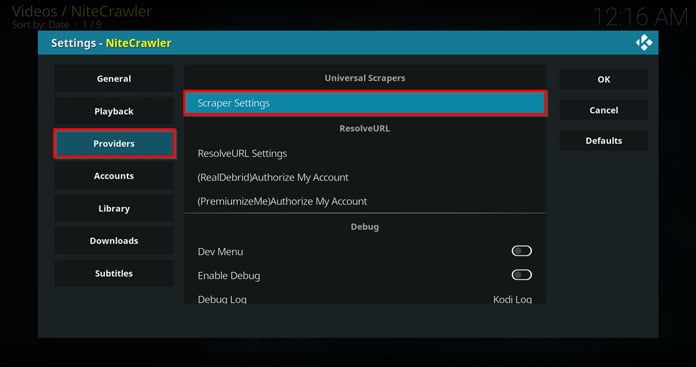
Task: Click the Universal Scrapers heading
Action: point(365,78)
